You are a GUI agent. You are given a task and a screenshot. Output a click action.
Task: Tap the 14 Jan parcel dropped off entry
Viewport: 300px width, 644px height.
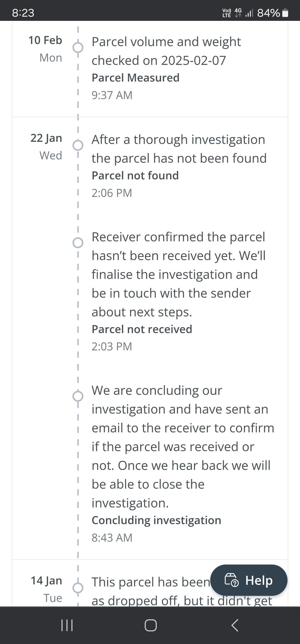(x=150, y=591)
